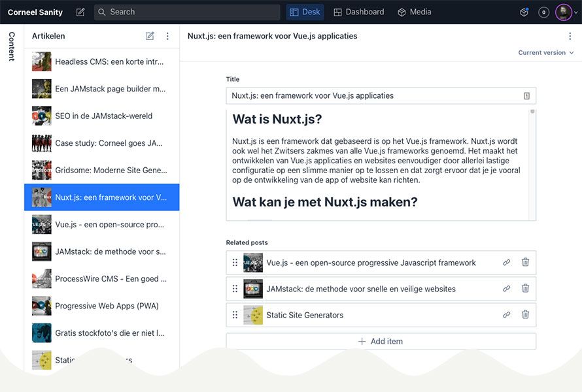Click the Add item button
The width and height of the screenshot is (582, 392).
[x=381, y=341]
